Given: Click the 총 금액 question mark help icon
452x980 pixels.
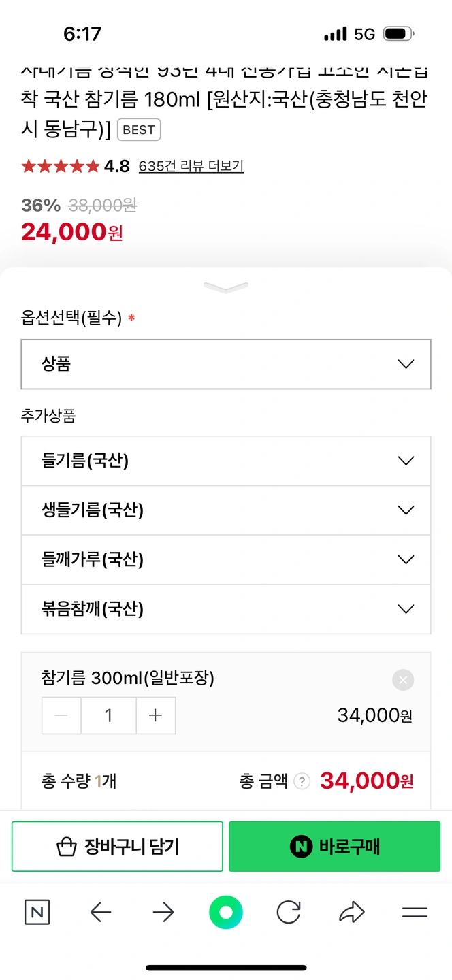Looking at the screenshot, I should 302,781.
